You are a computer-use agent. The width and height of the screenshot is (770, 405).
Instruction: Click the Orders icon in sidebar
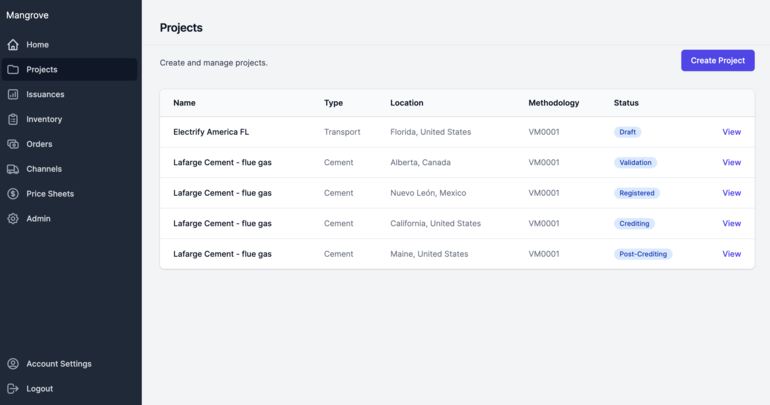click(13, 144)
